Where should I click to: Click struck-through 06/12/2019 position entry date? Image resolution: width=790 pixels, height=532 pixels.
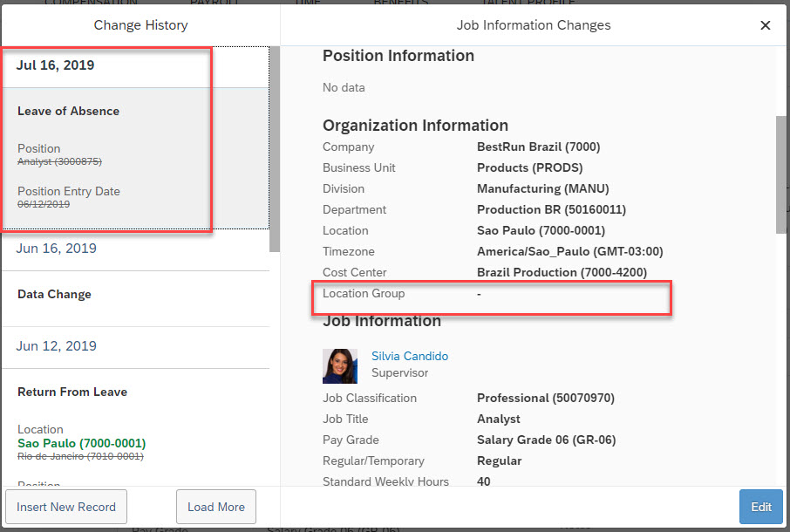point(44,205)
